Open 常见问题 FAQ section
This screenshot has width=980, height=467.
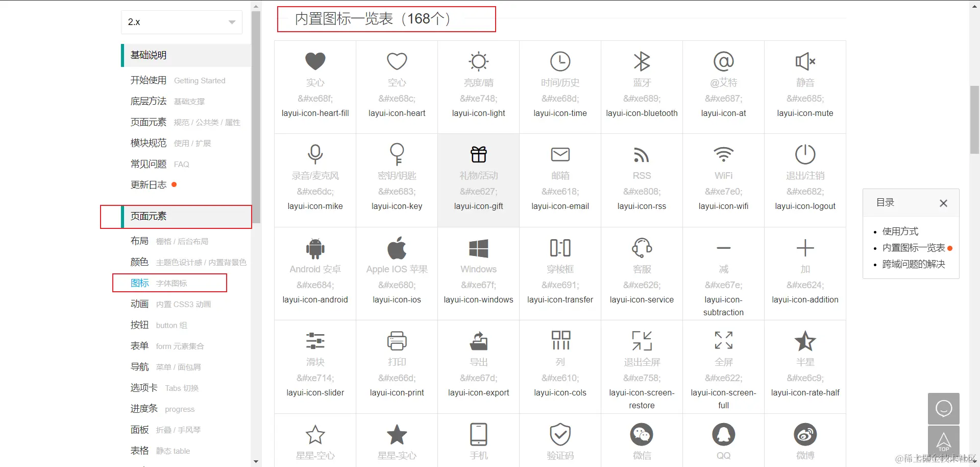[148, 164]
